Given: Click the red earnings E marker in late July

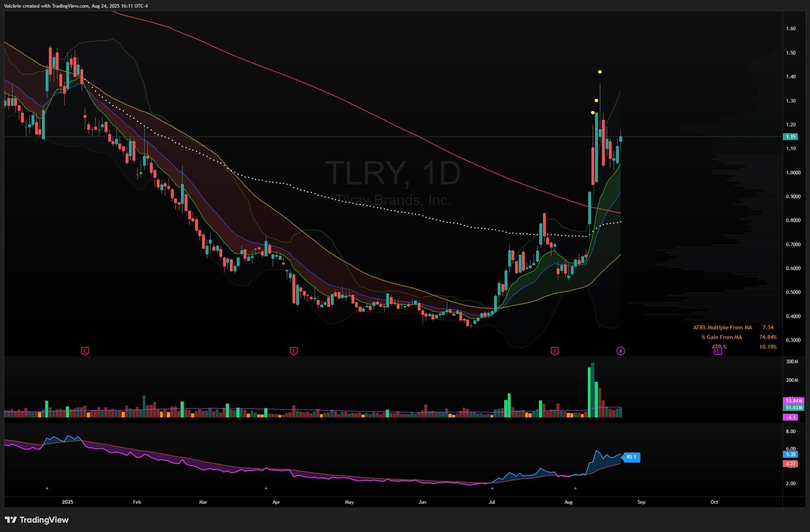Looking at the screenshot, I should point(555,351).
